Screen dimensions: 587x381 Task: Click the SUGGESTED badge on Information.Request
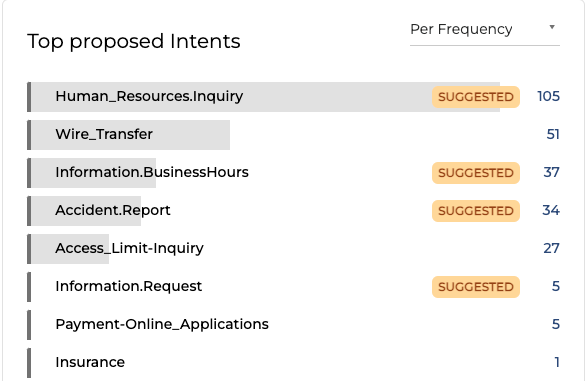(476, 287)
